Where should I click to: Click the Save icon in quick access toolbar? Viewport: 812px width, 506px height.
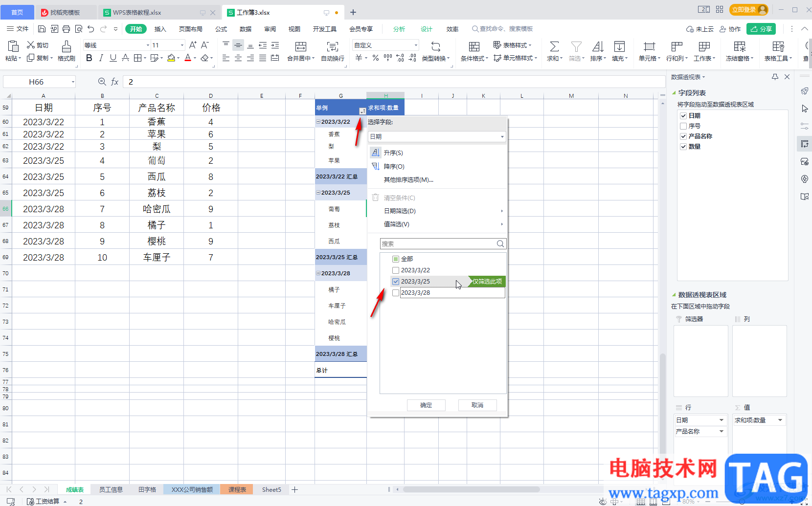(x=42, y=29)
